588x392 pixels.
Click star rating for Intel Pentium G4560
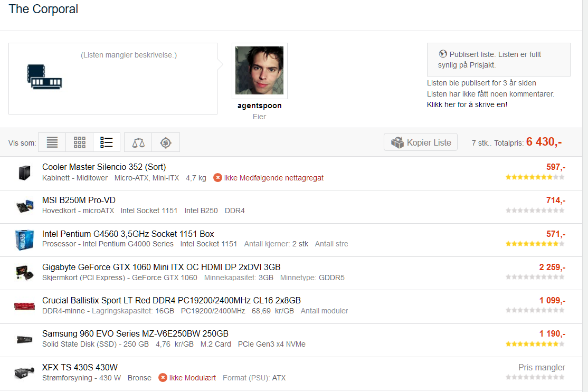(535, 244)
